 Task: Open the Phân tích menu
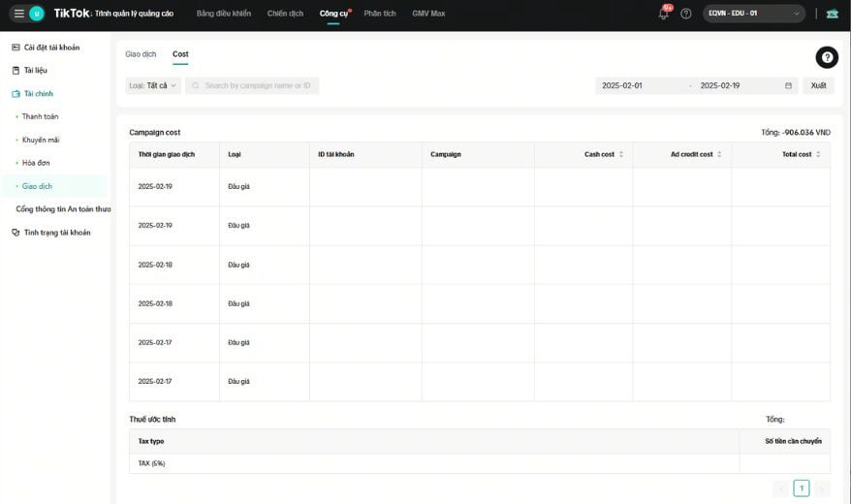point(380,14)
